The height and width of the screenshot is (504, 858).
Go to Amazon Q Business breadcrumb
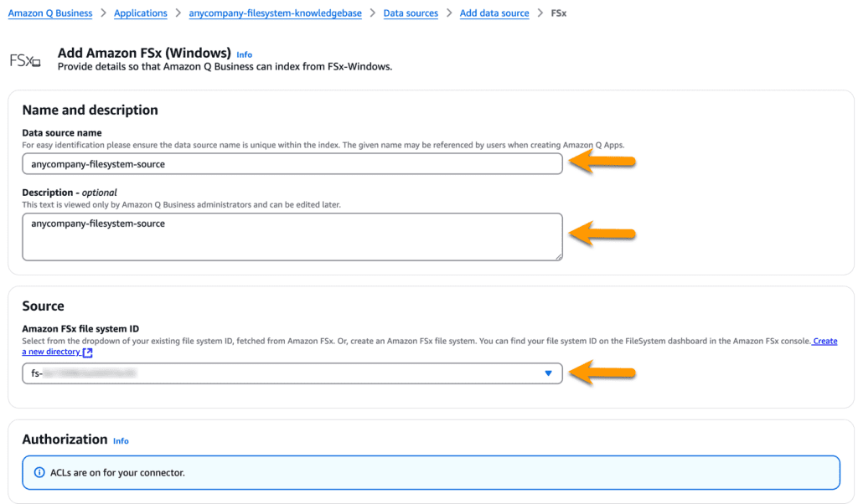[x=50, y=13]
